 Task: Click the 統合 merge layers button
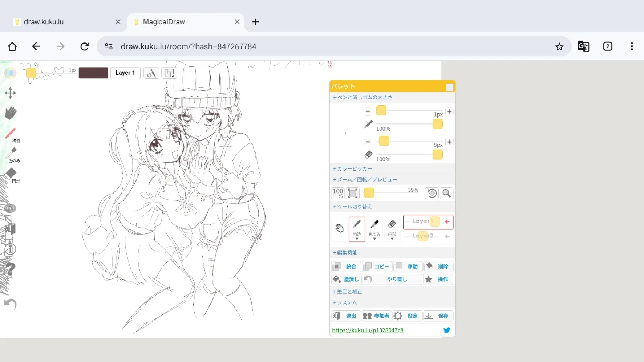(346, 267)
